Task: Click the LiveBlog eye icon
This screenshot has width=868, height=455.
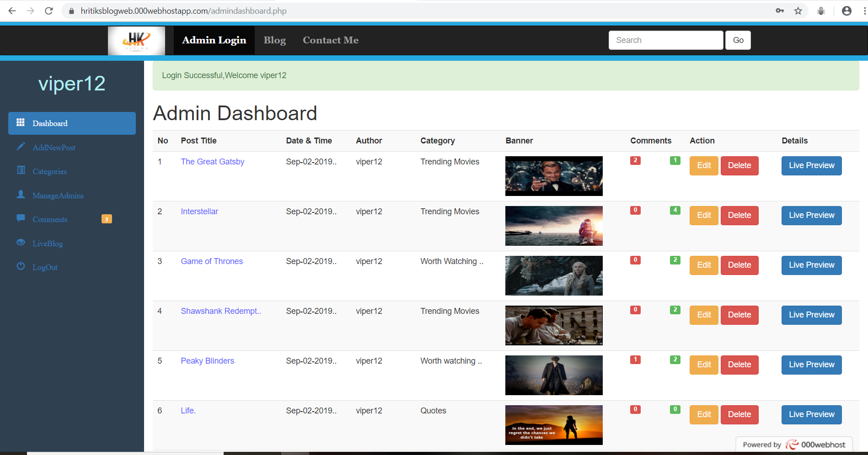Action: pos(21,243)
